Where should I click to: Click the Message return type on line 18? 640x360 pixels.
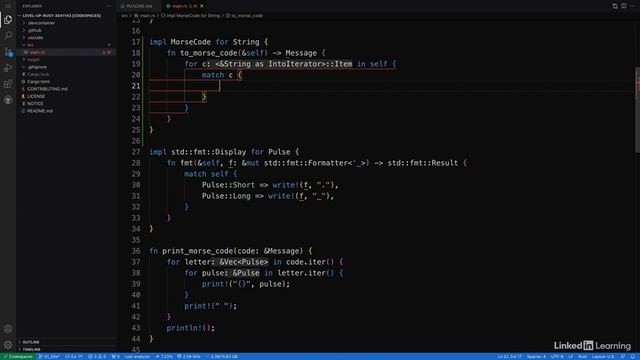pyautogui.click(x=301, y=53)
